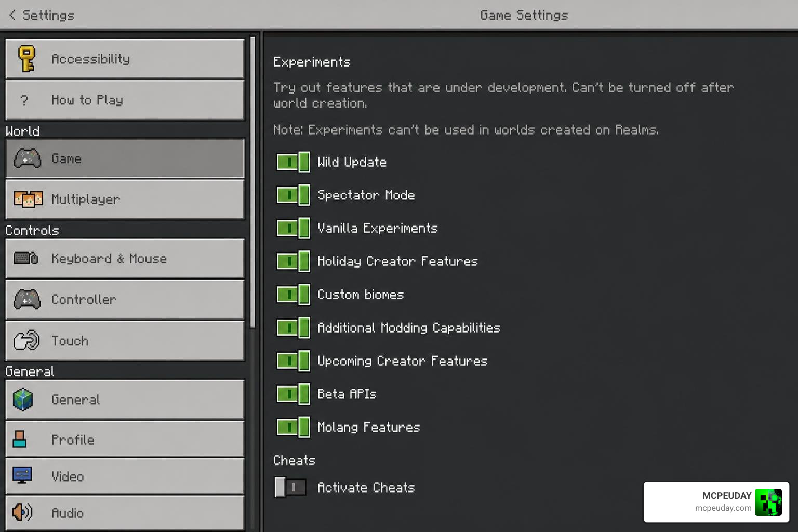Click the Beta APIs label
798x532 pixels.
click(x=347, y=394)
